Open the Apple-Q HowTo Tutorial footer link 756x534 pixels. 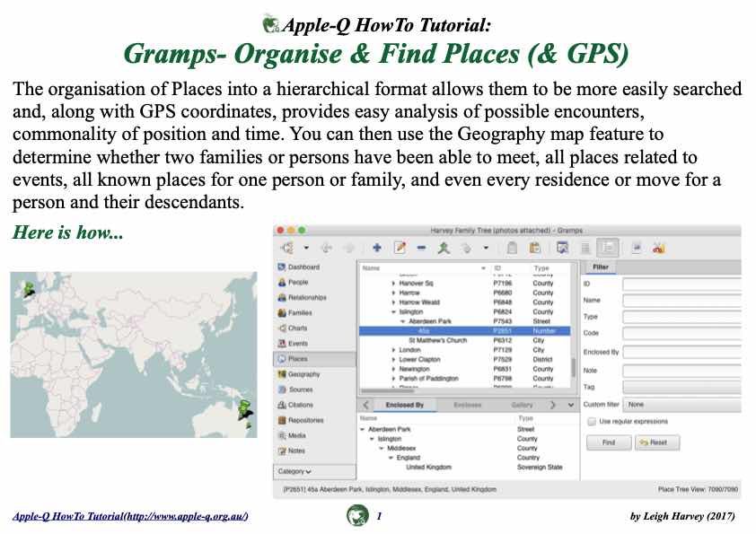pos(130,516)
